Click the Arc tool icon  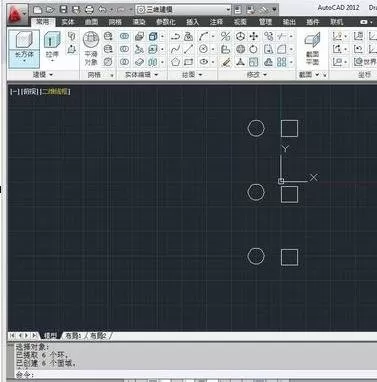(x=203, y=36)
